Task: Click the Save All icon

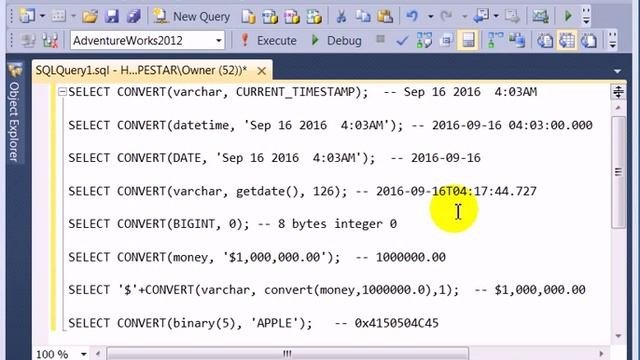Action: [133, 16]
